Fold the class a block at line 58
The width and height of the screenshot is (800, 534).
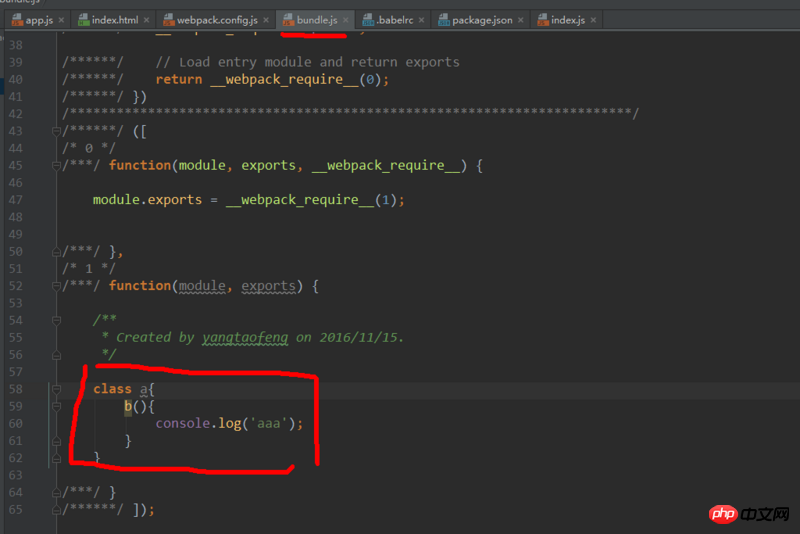click(x=56, y=389)
